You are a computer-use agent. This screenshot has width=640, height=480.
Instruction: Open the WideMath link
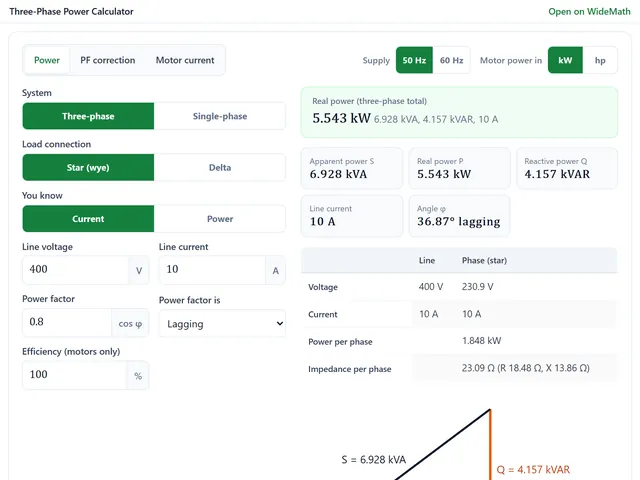point(589,11)
